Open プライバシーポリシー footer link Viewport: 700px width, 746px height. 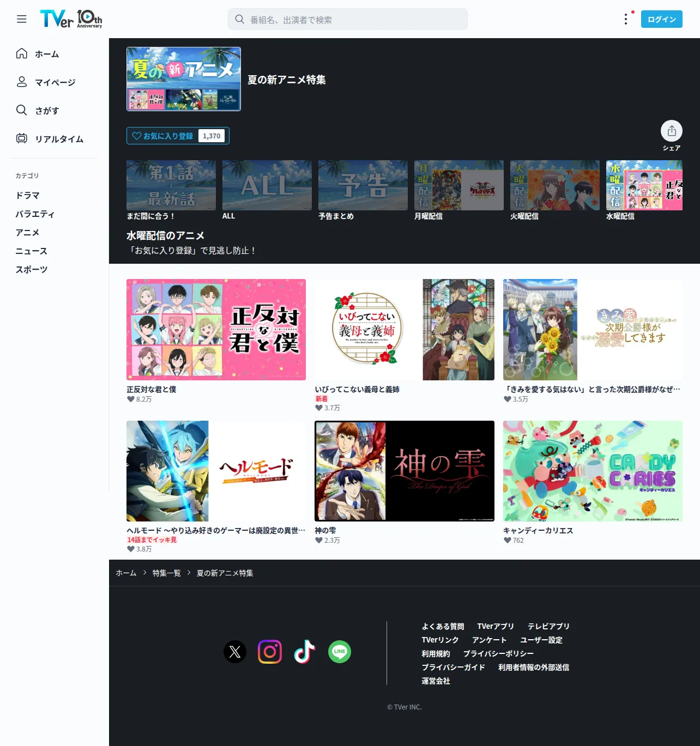pyautogui.click(x=499, y=654)
